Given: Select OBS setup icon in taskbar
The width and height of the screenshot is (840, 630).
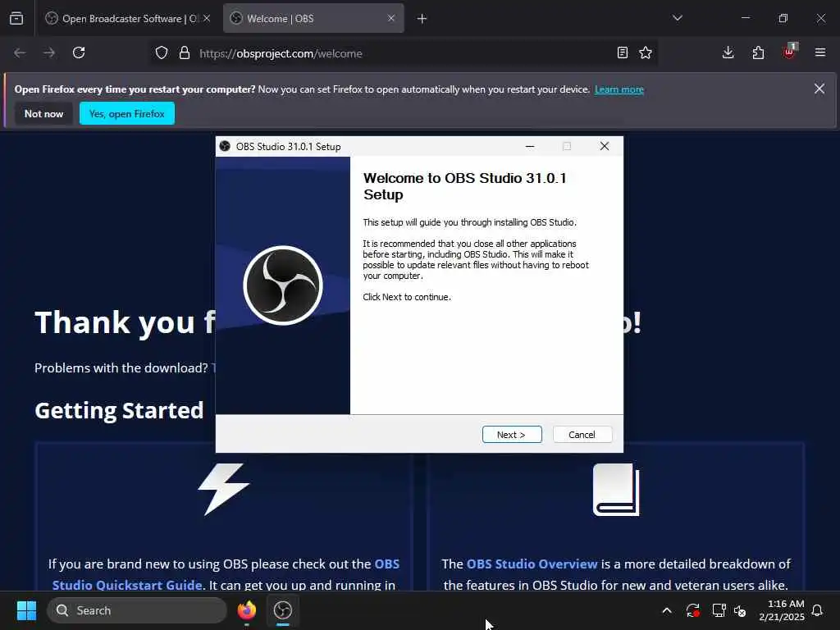Looking at the screenshot, I should tap(283, 610).
